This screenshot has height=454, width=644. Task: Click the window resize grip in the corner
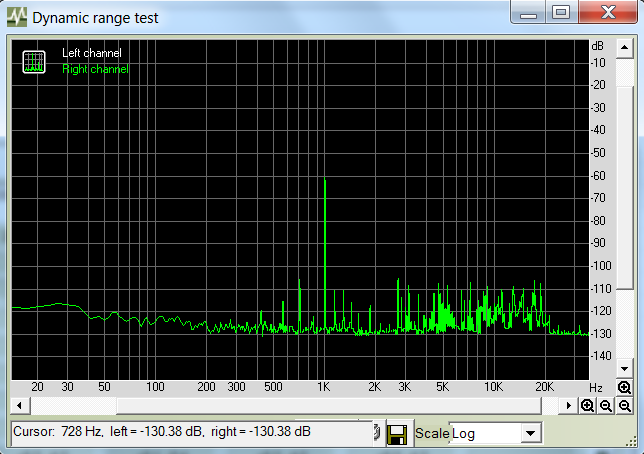coord(630,442)
